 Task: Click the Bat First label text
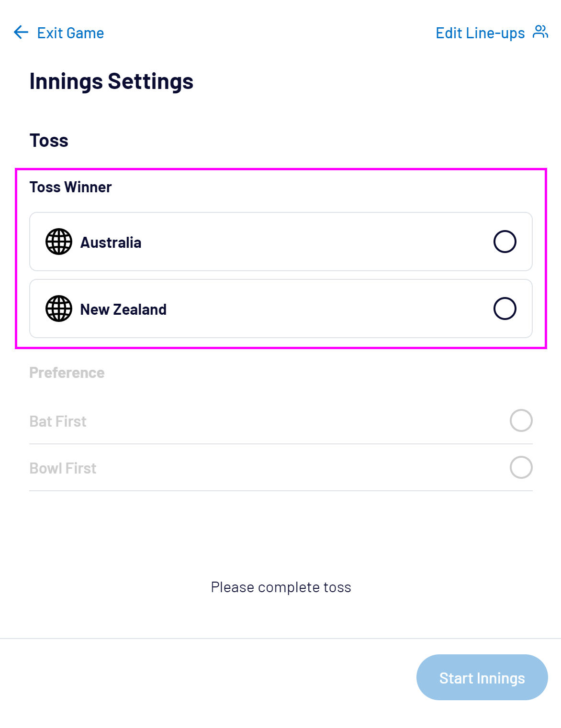pyautogui.click(x=58, y=421)
